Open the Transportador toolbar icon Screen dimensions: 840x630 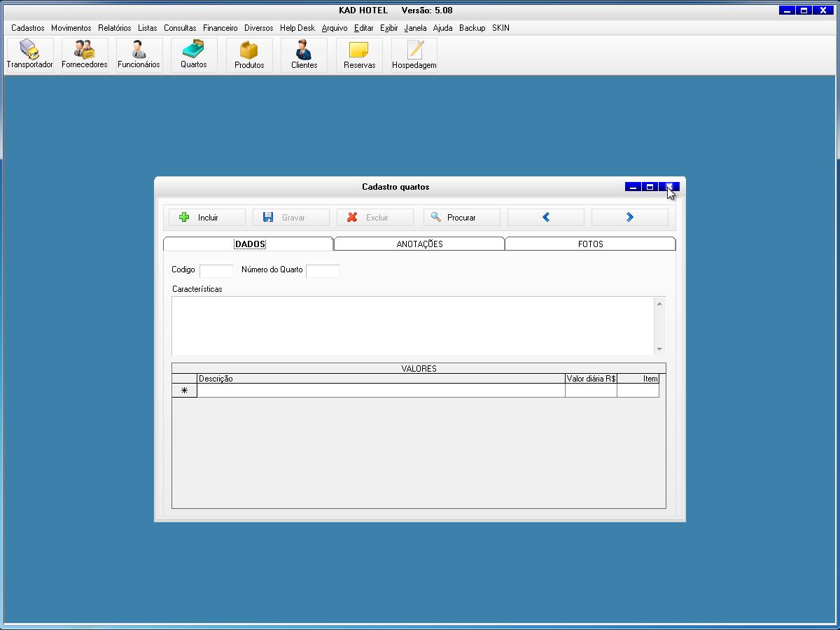[x=29, y=55]
